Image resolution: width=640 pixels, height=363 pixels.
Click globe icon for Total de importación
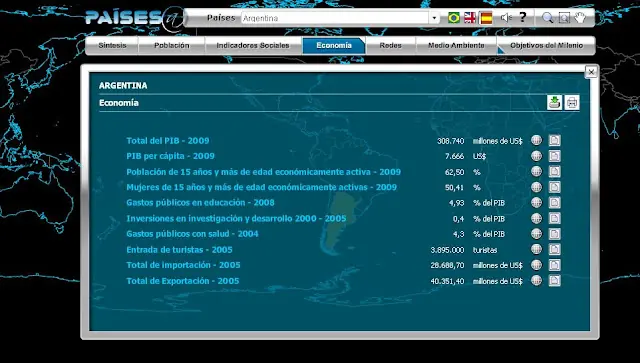pos(537,265)
